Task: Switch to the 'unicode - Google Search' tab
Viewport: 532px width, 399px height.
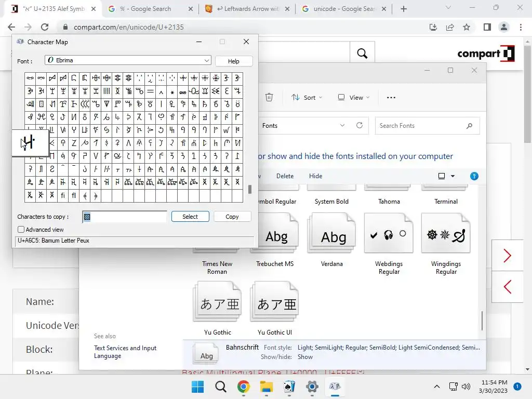Action: pyautogui.click(x=344, y=9)
